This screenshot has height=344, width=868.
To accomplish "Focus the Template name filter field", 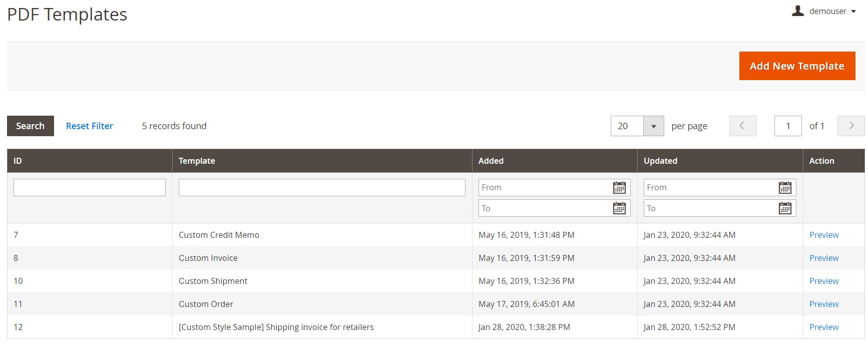I will (x=322, y=188).
